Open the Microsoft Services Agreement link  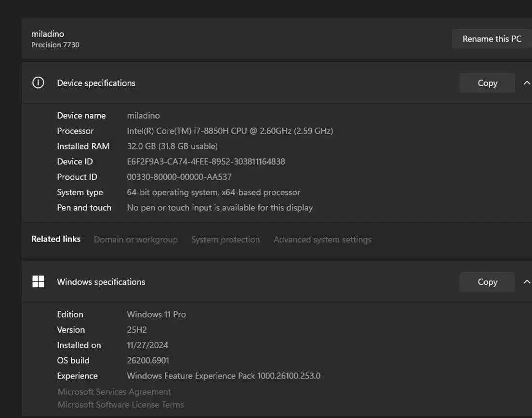tap(114, 392)
